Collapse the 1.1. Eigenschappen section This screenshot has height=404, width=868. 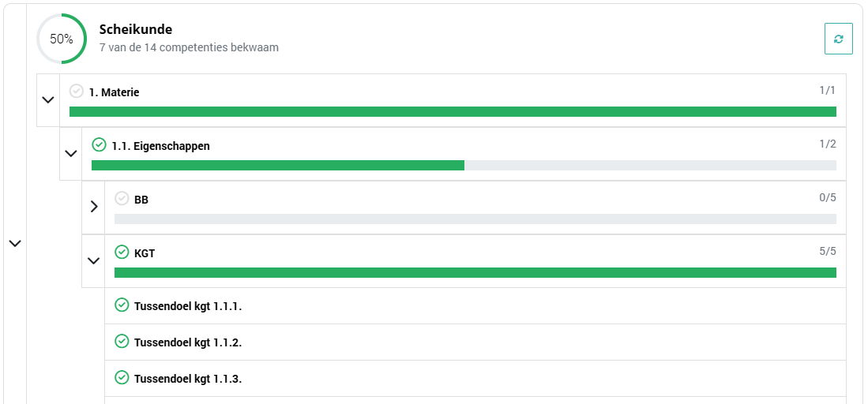(x=70, y=153)
